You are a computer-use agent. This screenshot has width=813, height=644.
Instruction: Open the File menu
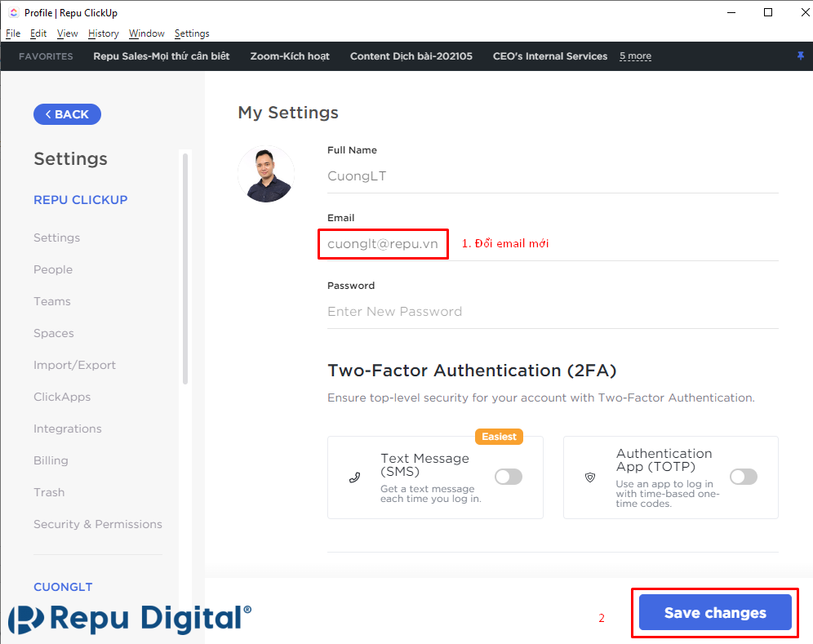pyautogui.click(x=13, y=33)
